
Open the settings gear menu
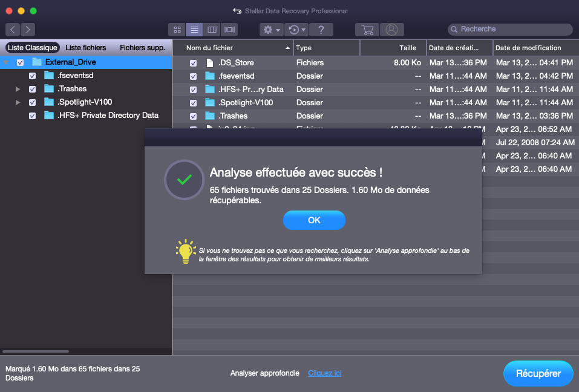click(x=272, y=30)
